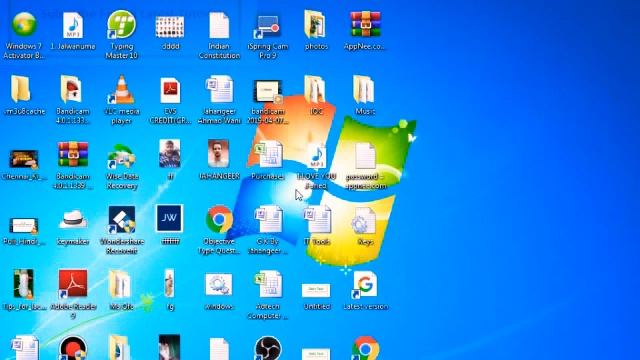Open Aotech Computer spreadsheet
Viewport: 640px width, 360px height.
click(x=267, y=284)
